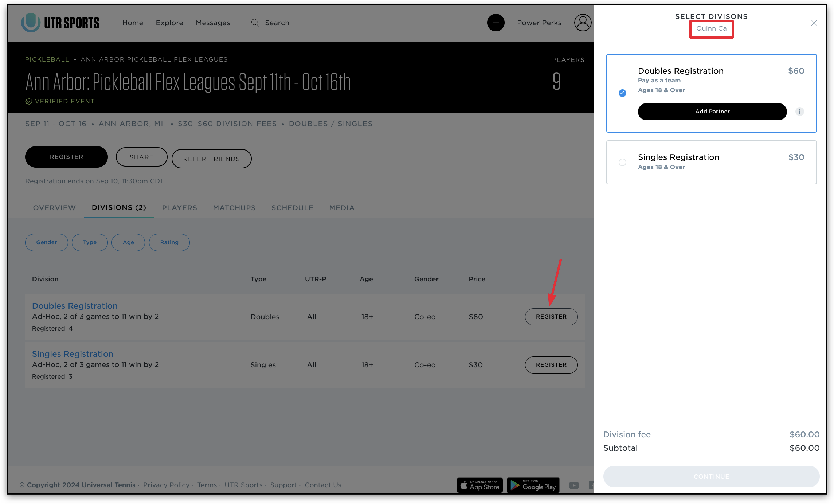Open the Type filter dropdown
Viewport: 834px width, 504px height.
(x=90, y=242)
